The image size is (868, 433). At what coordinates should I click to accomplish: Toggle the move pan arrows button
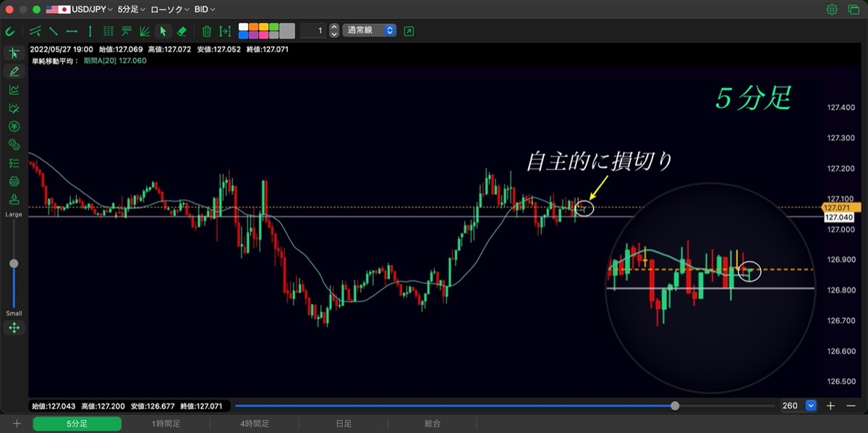14,328
